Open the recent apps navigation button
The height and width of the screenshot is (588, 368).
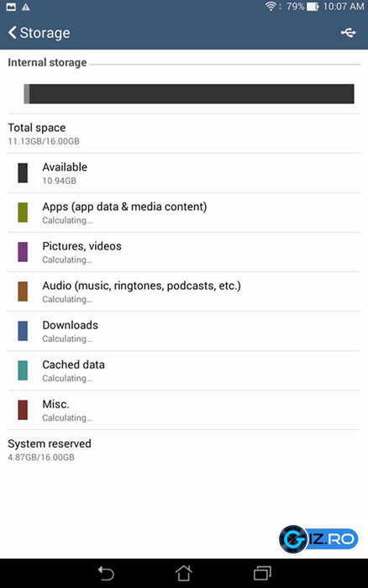point(262,574)
